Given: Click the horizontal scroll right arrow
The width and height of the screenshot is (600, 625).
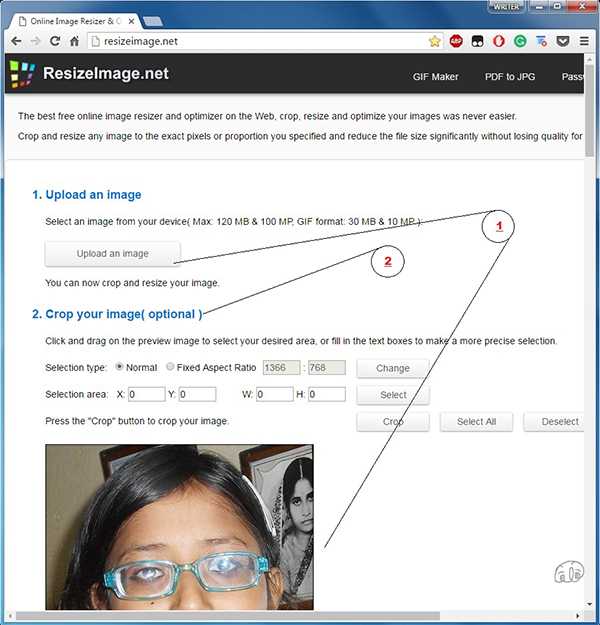Looking at the screenshot, I should click(577, 616).
